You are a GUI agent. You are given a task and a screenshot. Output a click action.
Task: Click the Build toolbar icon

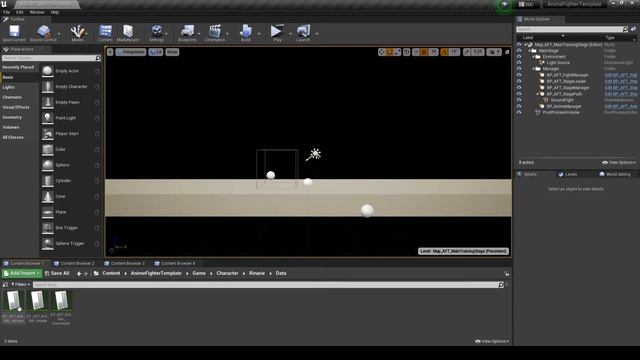pyautogui.click(x=246, y=32)
